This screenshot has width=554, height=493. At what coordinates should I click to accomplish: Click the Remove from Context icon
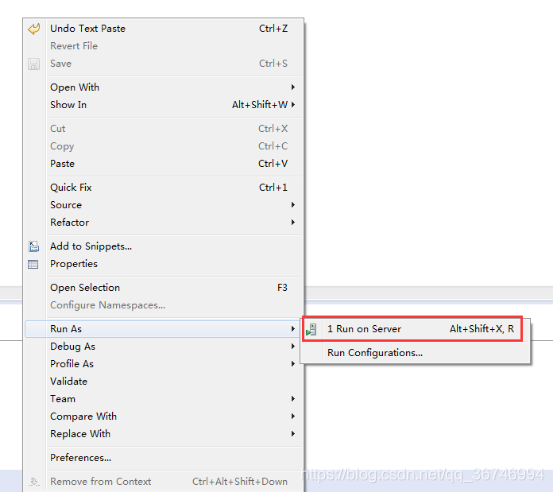tap(34, 482)
